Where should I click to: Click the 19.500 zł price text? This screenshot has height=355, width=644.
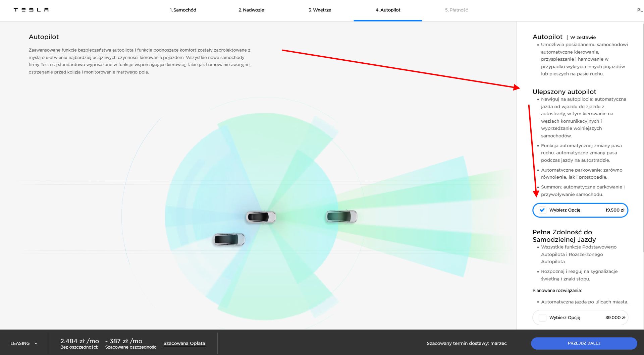tap(615, 210)
